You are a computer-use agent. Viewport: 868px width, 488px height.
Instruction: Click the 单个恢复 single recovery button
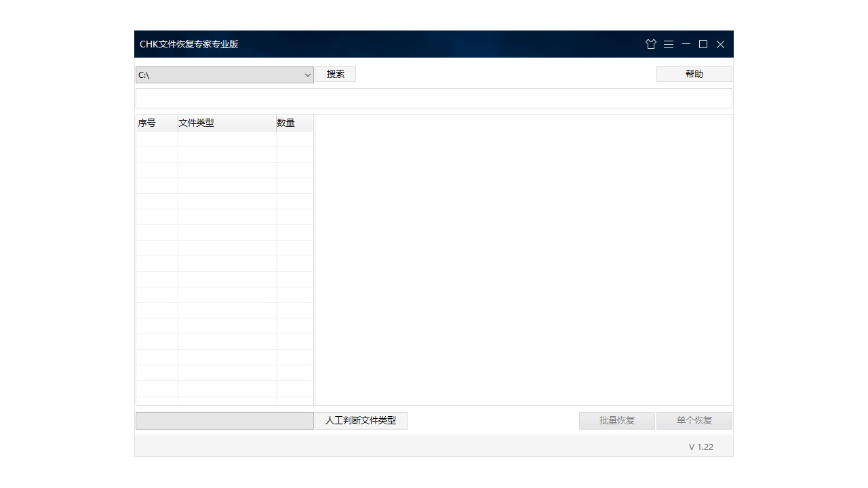(x=694, y=420)
